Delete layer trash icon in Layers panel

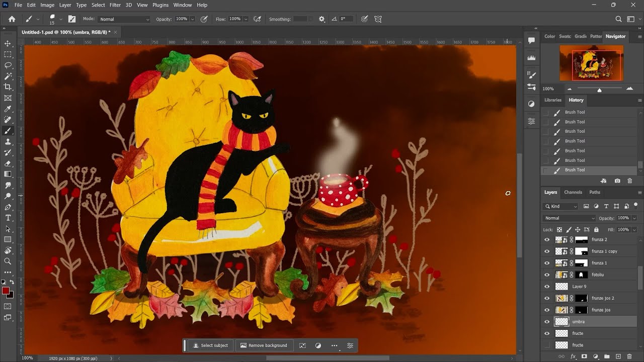click(629, 356)
